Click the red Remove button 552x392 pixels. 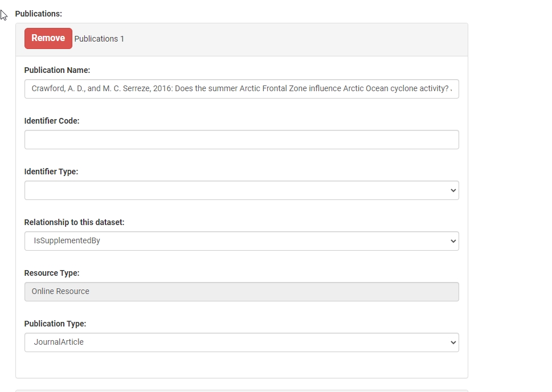pyautogui.click(x=48, y=38)
